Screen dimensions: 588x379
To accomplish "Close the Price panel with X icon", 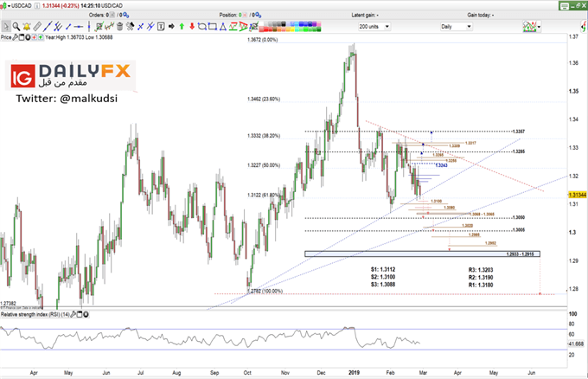I will pyautogui.click(x=28, y=37).
